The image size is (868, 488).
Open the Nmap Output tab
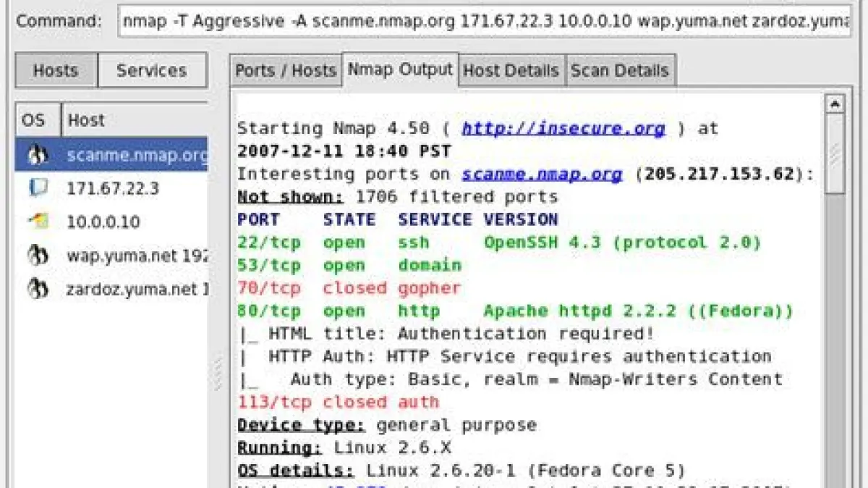400,70
